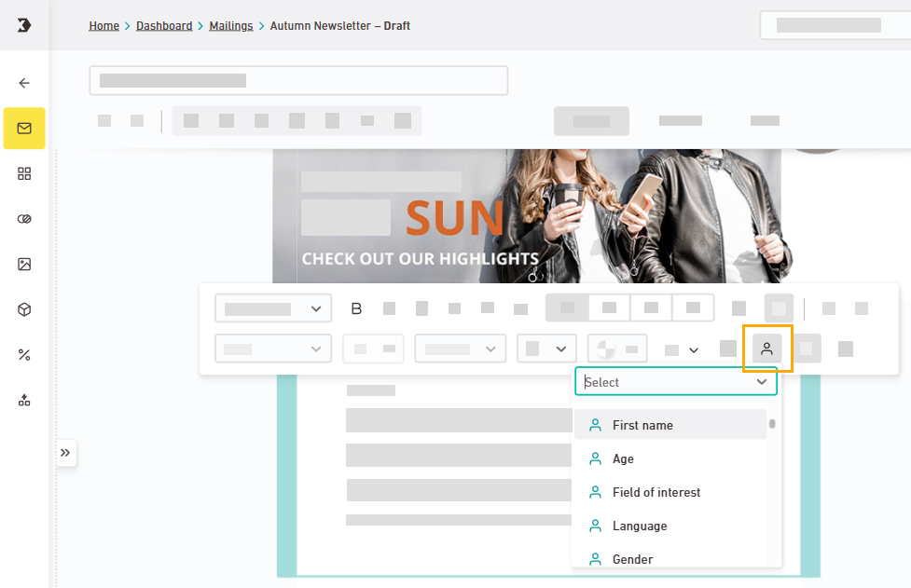
Task: Open the Select personalization field dropdown
Action: click(x=675, y=382)
